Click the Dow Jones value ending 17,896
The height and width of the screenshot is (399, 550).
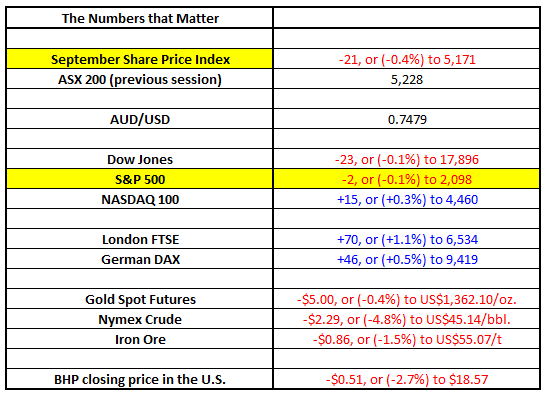pos(407,160)
